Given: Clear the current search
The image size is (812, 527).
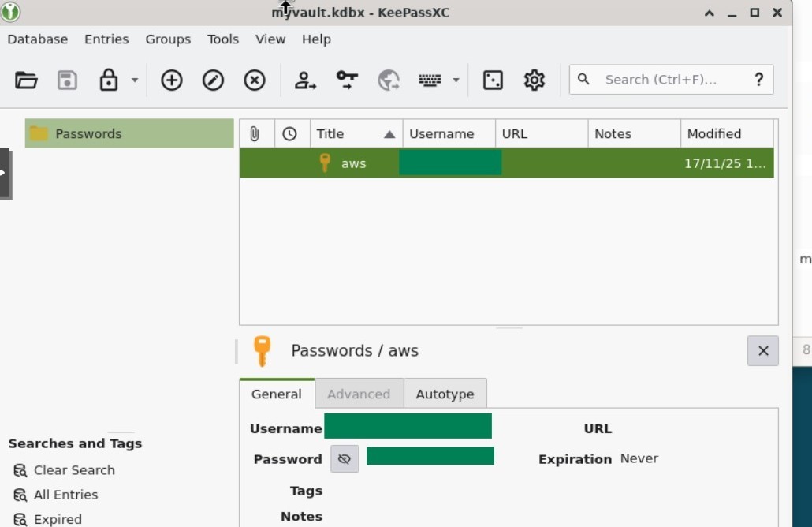Looking at the screenshot, I should [73, 469].
